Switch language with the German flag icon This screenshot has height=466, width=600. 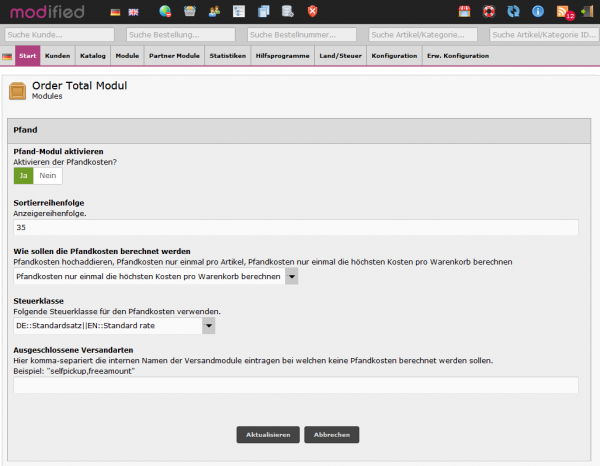click(x=116, y=12)
